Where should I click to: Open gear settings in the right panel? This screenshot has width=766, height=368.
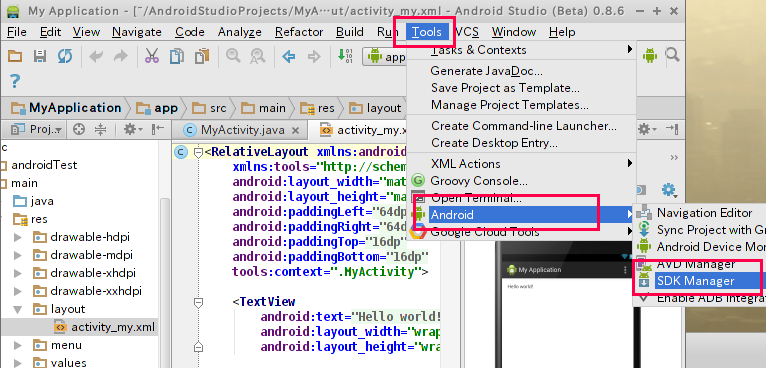coord(646,130)
